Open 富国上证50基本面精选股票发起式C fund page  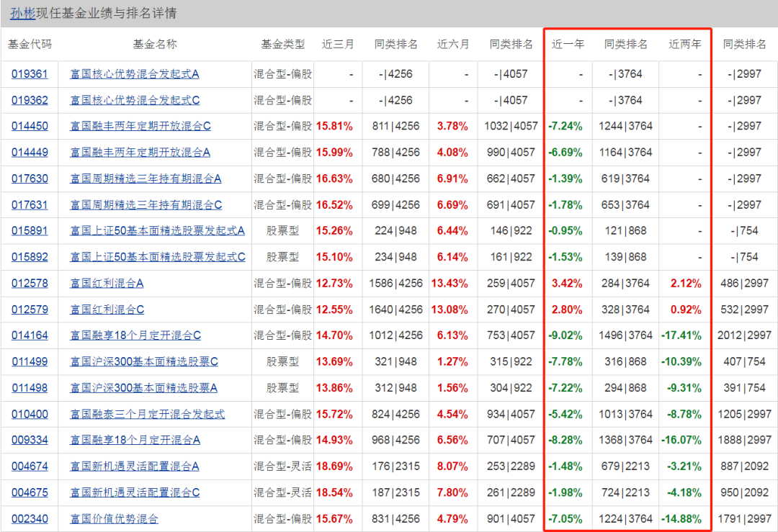(158, 257)
